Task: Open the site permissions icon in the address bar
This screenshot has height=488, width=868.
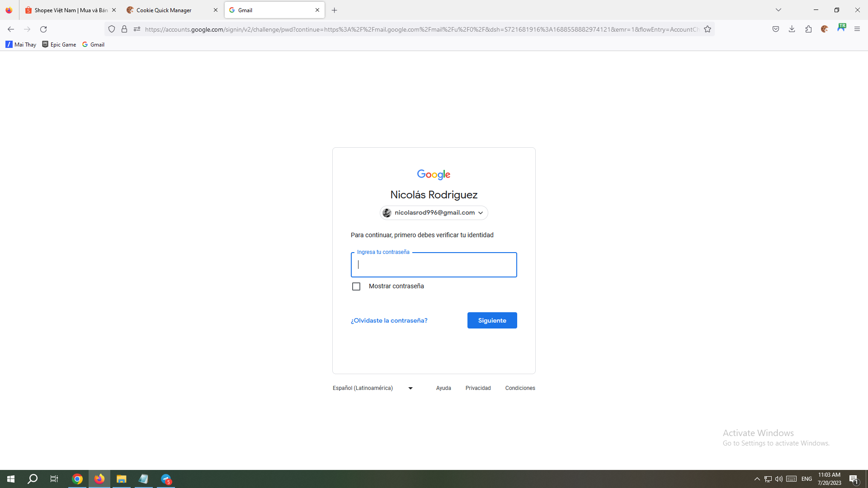Action: pos(137,29)
